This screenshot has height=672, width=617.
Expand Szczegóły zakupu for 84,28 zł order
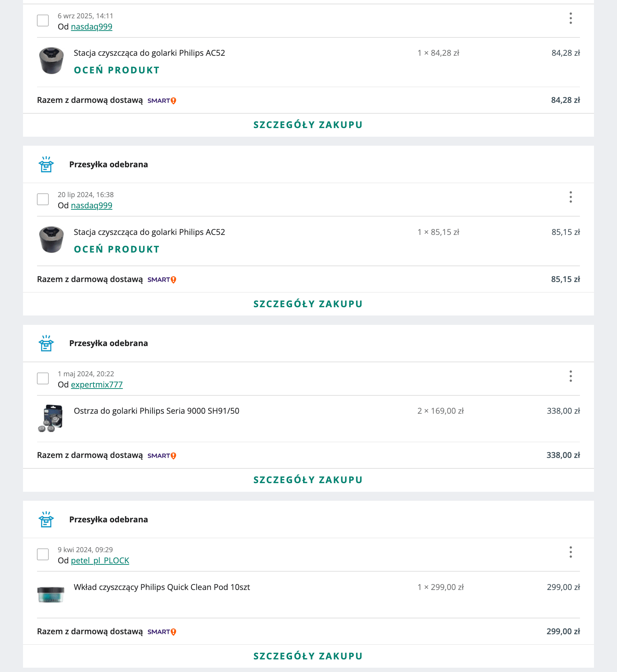(x=308, y=125)
